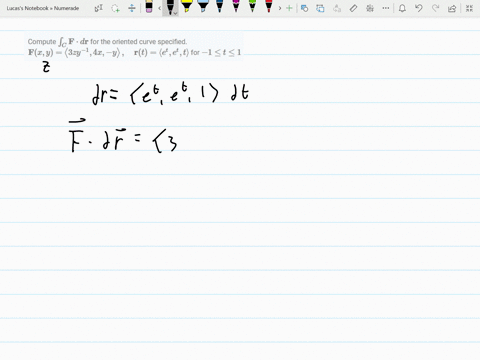Select the pasted problem statement image
The image size is (480, 360).
(134, 47)
